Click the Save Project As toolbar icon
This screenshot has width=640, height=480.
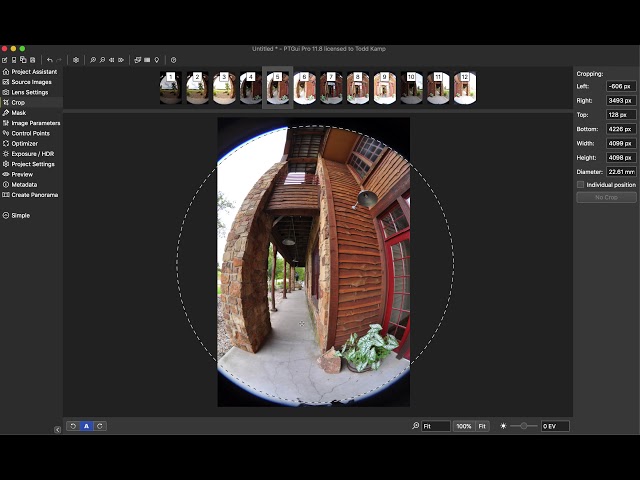point(33,60)
